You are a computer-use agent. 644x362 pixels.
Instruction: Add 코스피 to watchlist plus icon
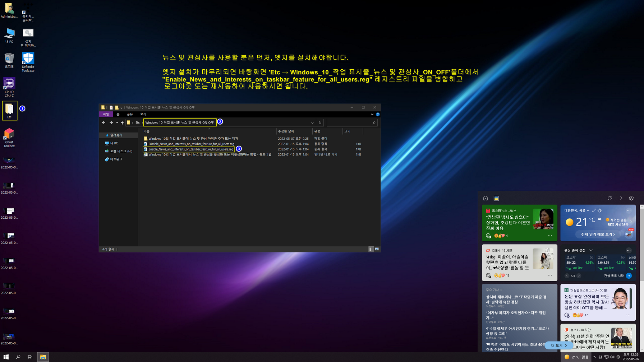tap(623, 257)
